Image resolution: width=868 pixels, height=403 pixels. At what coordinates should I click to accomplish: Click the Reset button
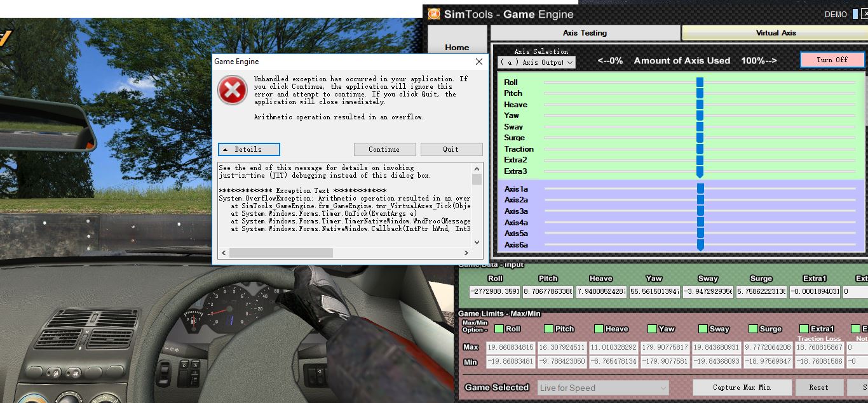click(x=818, y=387)
